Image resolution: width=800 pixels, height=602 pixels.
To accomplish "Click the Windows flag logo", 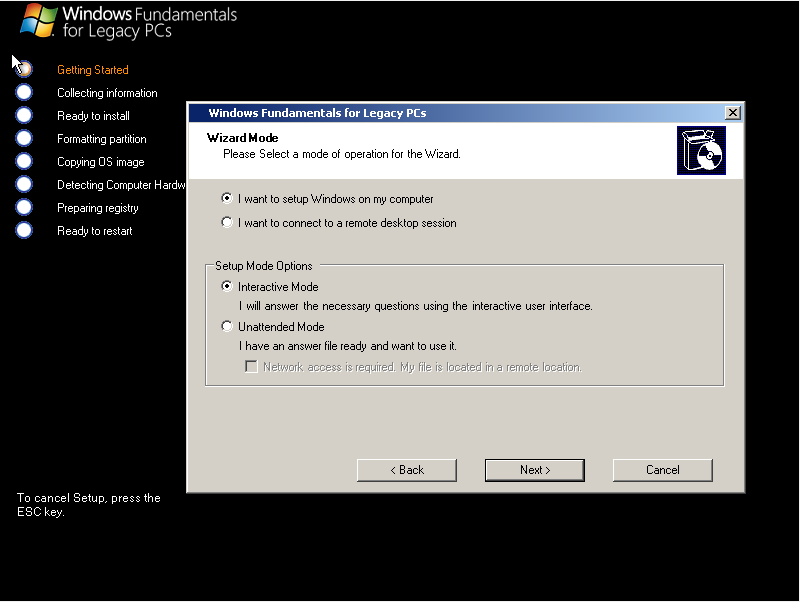I will click(x=39, y=20).
